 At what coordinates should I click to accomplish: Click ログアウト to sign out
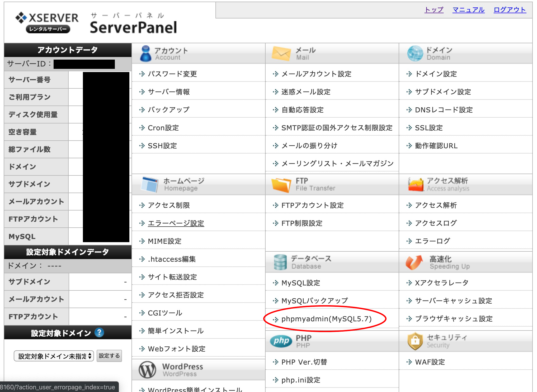tap(510, 10)
